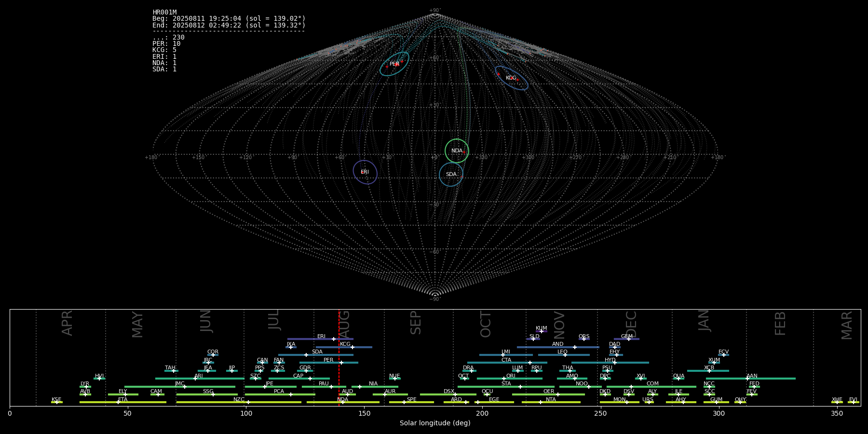Viewport: 868px width, 434px height.
Task: Select the EGE shower bar in timeline
Action: pos(494,402)
